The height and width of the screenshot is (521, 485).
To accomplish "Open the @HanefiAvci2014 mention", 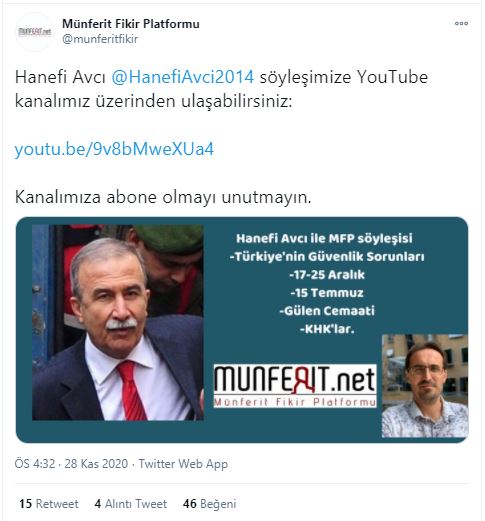I will [x=183, y=77].
